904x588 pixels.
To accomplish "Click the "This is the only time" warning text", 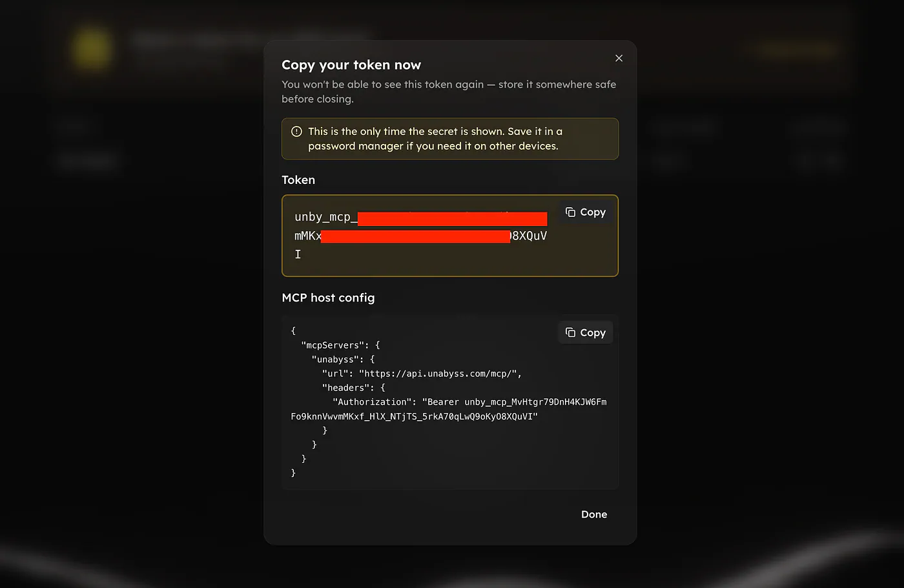I will [x=435, y=139].
